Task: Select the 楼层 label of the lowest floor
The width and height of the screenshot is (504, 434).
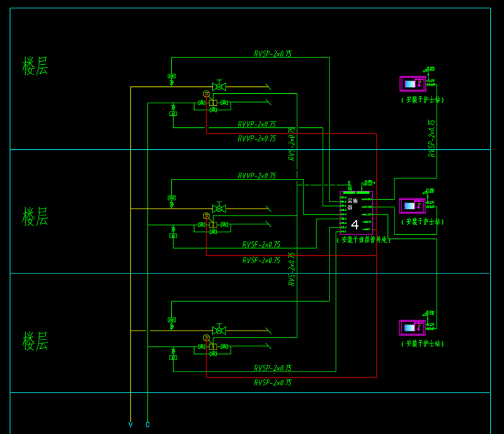Action: click(x=35, y=341)
